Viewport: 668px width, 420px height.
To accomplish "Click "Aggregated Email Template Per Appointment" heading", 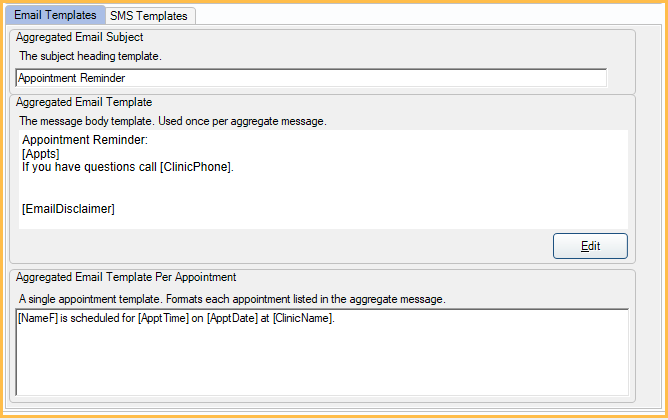I will tap(126, 277).
